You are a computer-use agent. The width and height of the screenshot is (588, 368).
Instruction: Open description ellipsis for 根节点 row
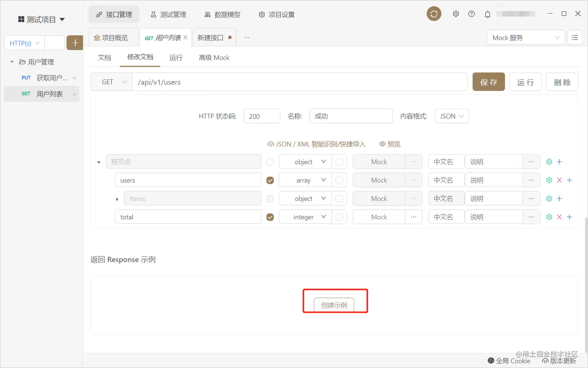pos(531,162)
